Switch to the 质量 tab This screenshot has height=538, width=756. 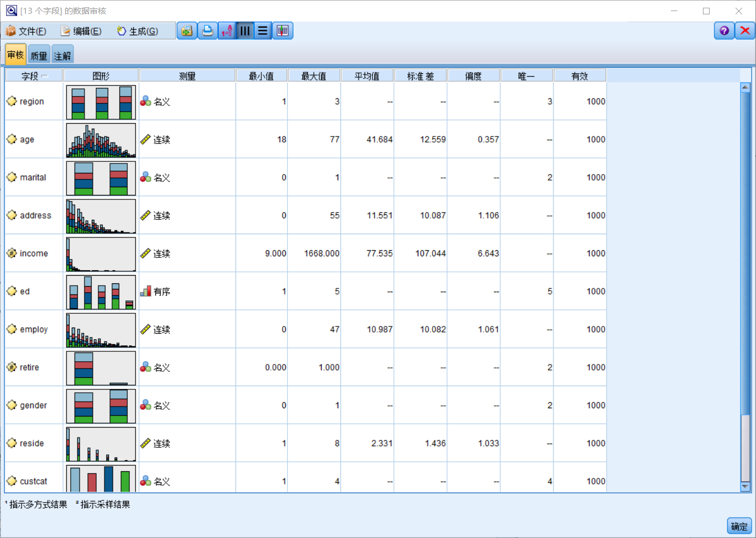39,55
